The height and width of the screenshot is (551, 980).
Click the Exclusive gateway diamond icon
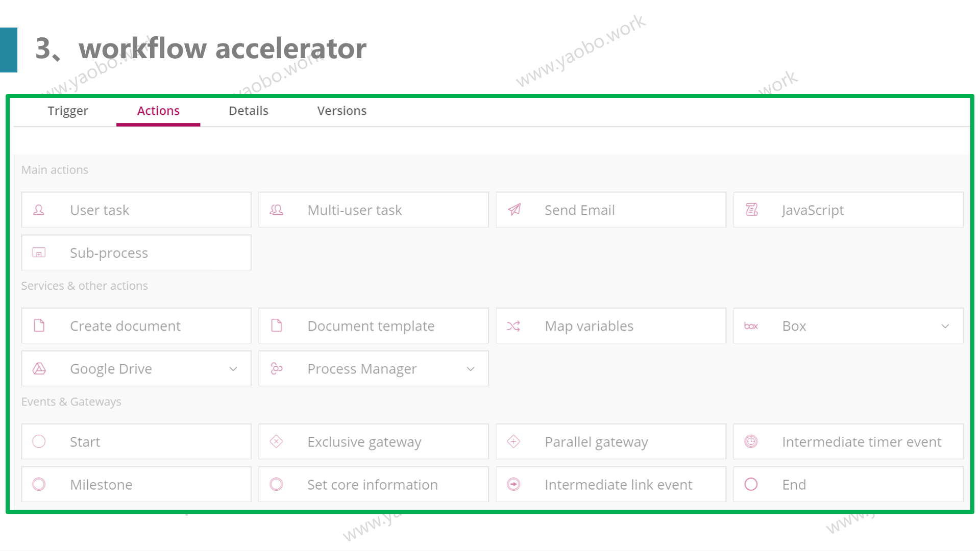pyautogui.click(x=276, y=441)
